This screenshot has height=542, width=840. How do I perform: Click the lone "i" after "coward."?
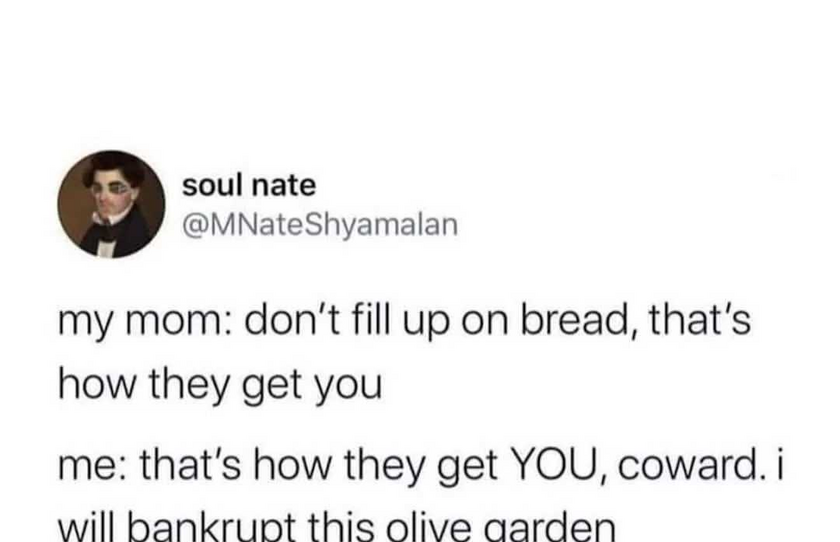coord(778,464)
